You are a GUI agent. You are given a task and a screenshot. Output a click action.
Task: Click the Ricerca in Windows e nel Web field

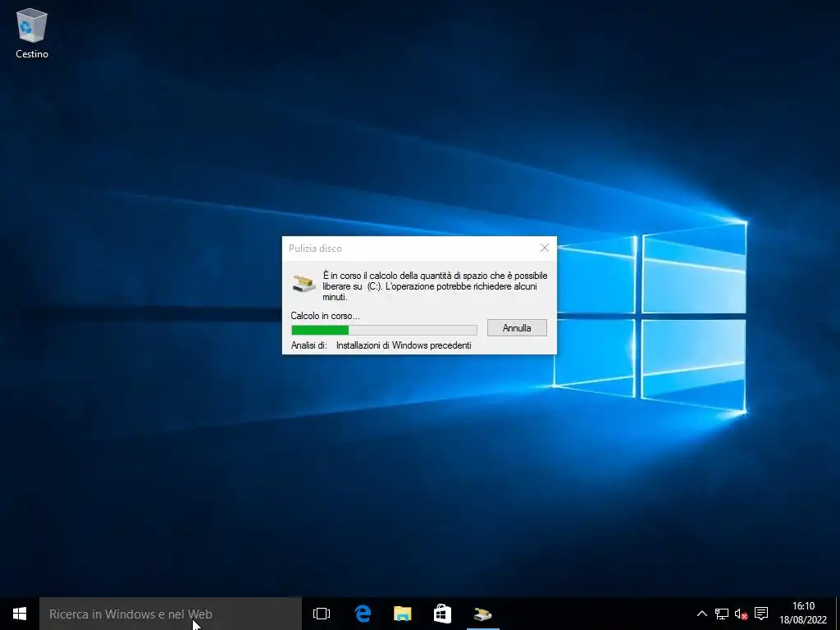pyautogui.click(x=171, y=614)
